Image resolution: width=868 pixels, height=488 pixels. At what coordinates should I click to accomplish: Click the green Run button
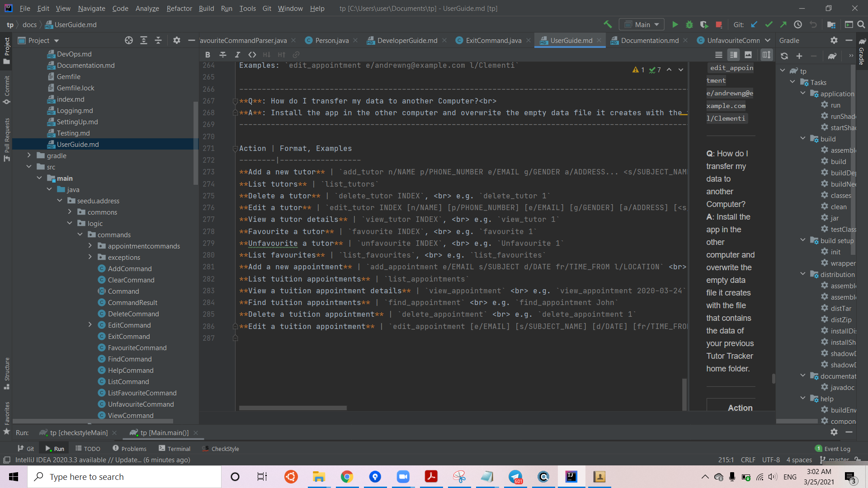[x=675, y=24]
